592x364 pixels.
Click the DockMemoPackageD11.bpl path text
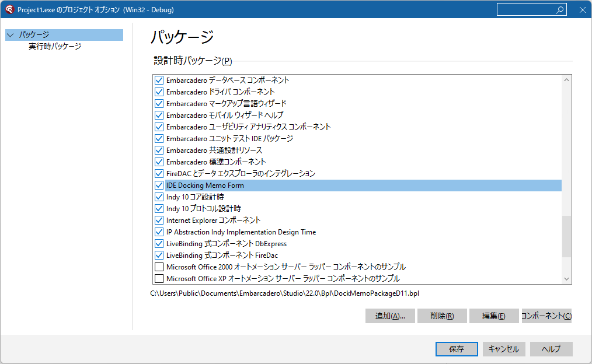point(285,293)
